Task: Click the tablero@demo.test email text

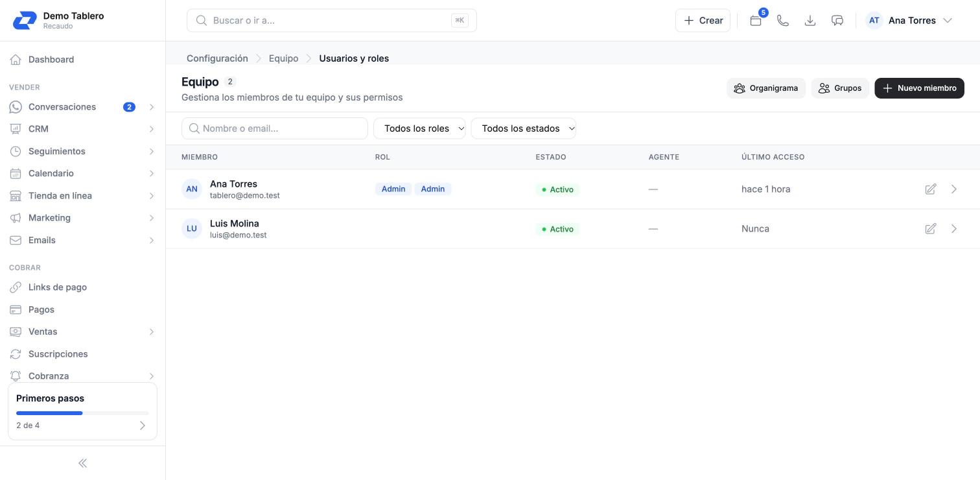Action: click(245, 195)
